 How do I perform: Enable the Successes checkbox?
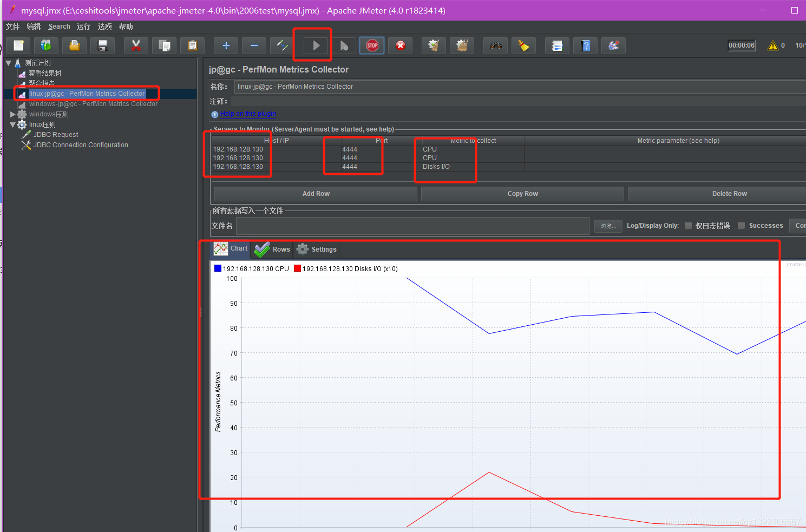tap(741, 226)
